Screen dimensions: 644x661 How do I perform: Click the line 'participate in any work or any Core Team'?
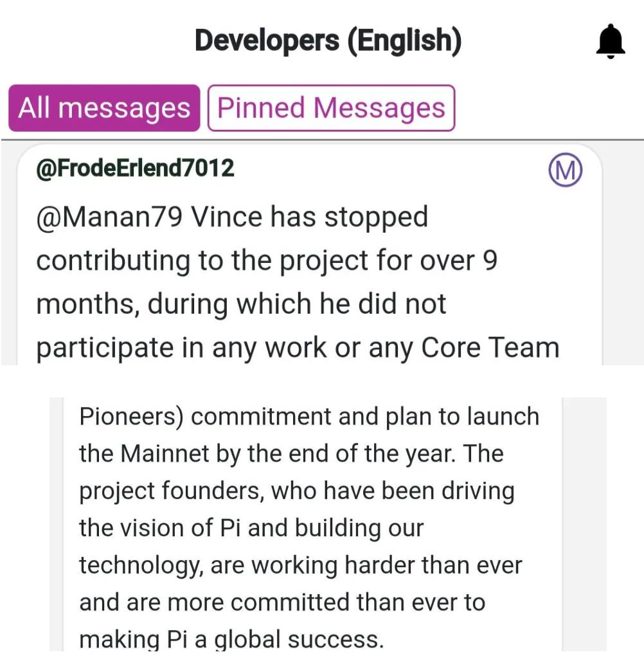(x=298, y=349)
